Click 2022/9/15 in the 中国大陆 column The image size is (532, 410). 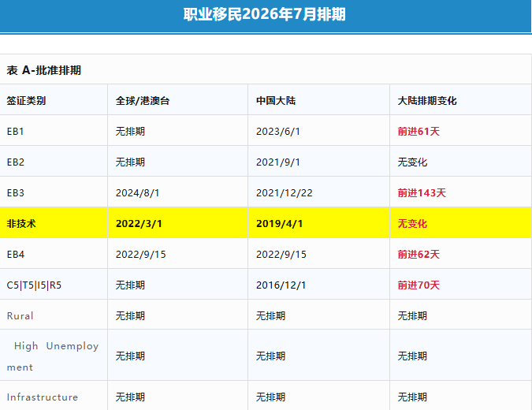click(x=281, y=254)
